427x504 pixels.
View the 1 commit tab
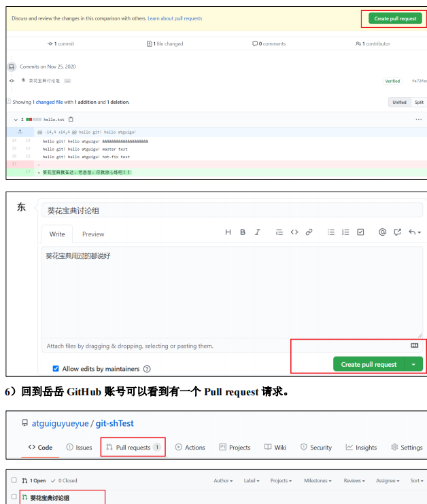(61, 43)
